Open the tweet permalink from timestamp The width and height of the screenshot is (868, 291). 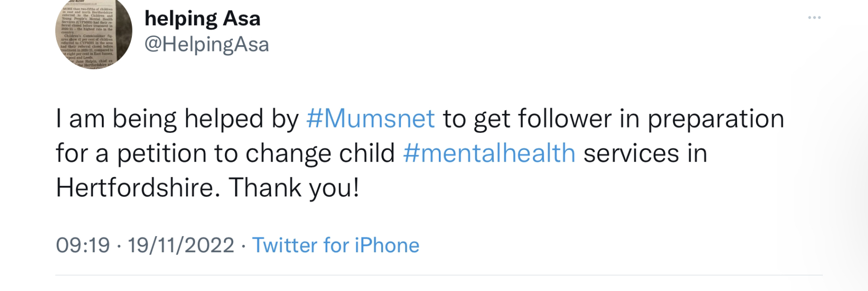pyautogui.click(x=83, y=246)
